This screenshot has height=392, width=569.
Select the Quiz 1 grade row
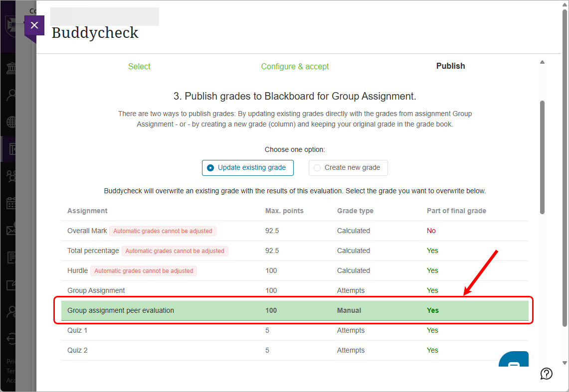295,330
